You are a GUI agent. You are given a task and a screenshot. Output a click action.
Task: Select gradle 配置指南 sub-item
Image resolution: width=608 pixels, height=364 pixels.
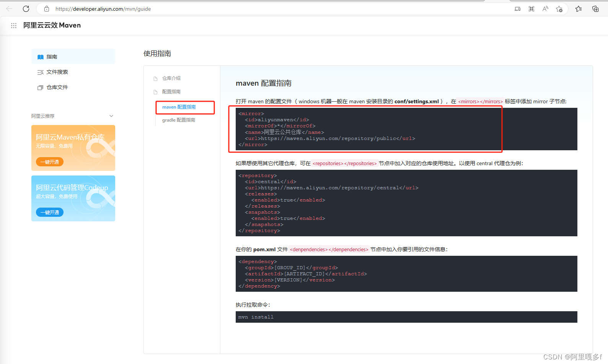click(x=179, y=120)
